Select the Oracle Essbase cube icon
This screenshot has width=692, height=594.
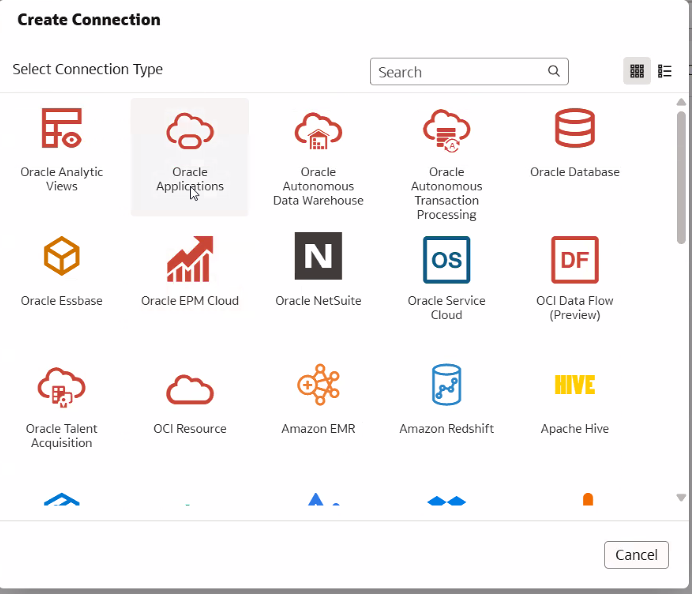[x=62, y=256]
